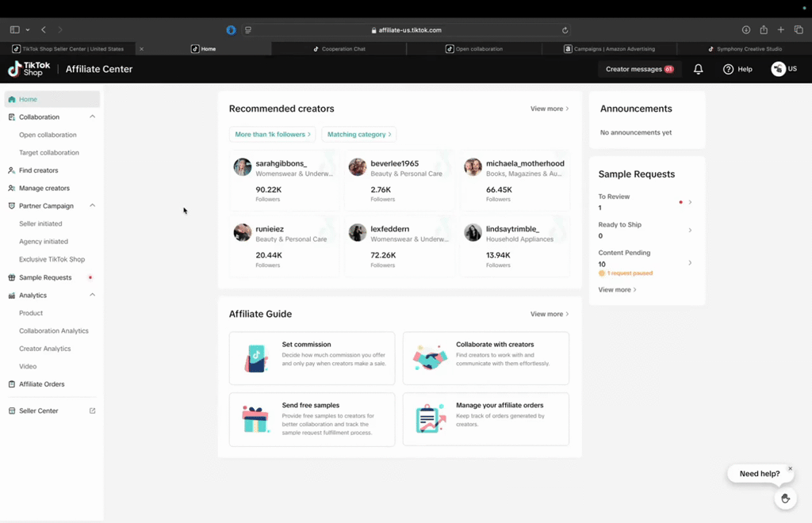Open Exclusive TikTok Shop sidebar item
This screenshot has width=812, height=523.
click(52, 260)
